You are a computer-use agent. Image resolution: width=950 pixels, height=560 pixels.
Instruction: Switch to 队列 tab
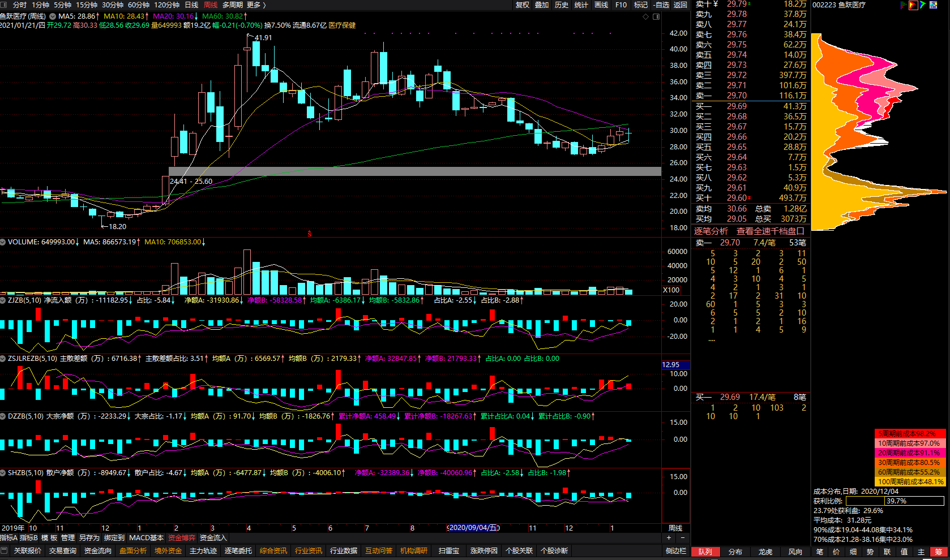pyautogui.click(x=705, y=552)
